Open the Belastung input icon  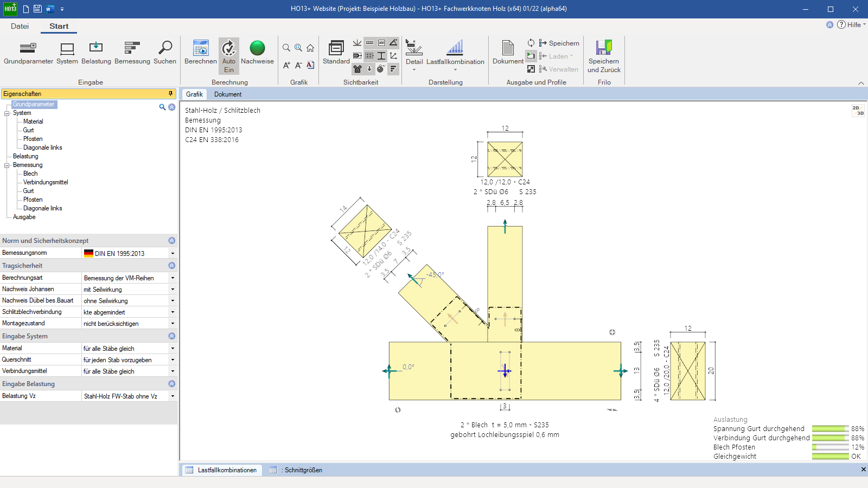[x=96, y=53]
